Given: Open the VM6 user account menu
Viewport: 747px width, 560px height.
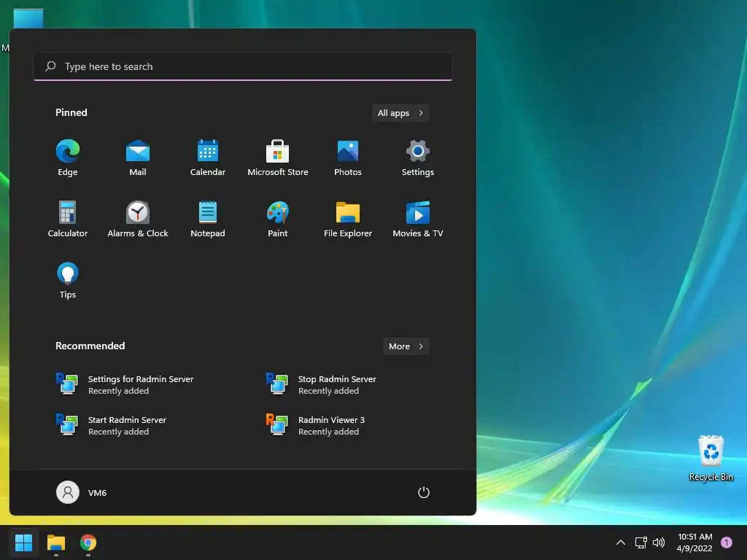Looking at the screenshot, I should click(82, 492).
